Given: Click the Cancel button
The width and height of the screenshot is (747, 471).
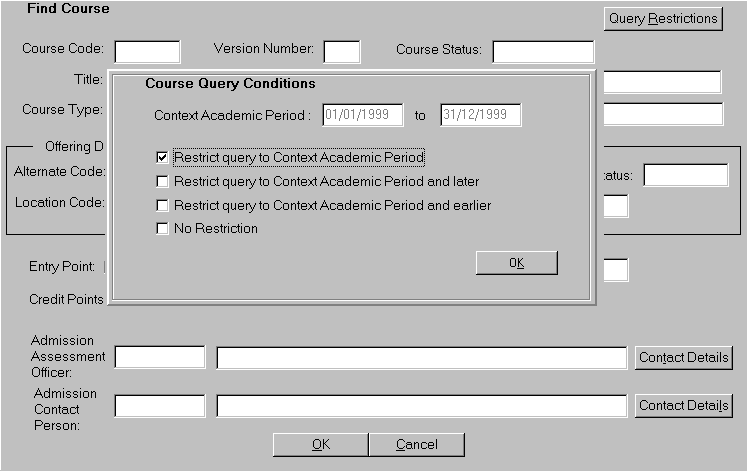Looking at the screenshot, I should pyautogui.click(x=416, y=445).
